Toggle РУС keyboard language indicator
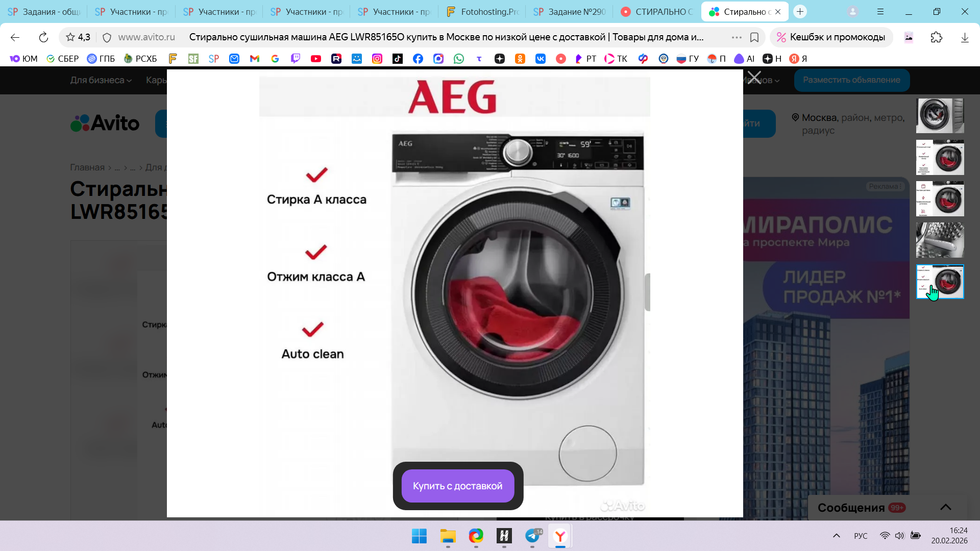 861,536
